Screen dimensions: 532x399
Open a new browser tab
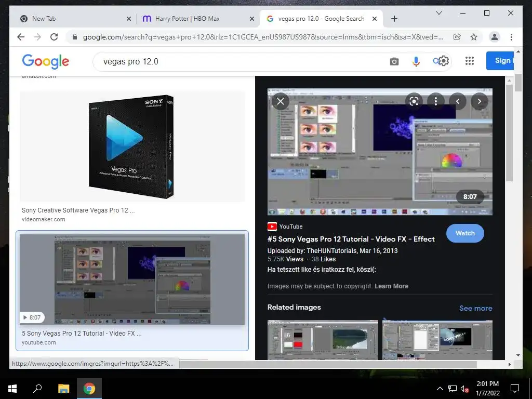pos(394,19)
